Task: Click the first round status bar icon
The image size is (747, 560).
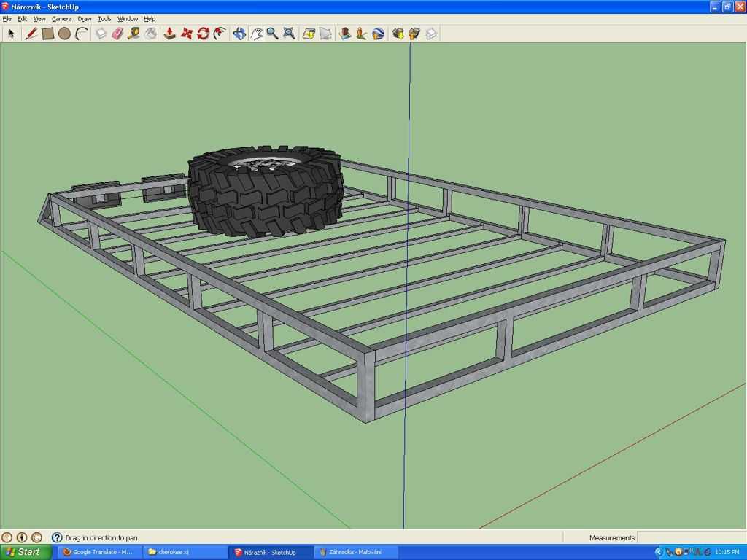Action: (7, 537)
